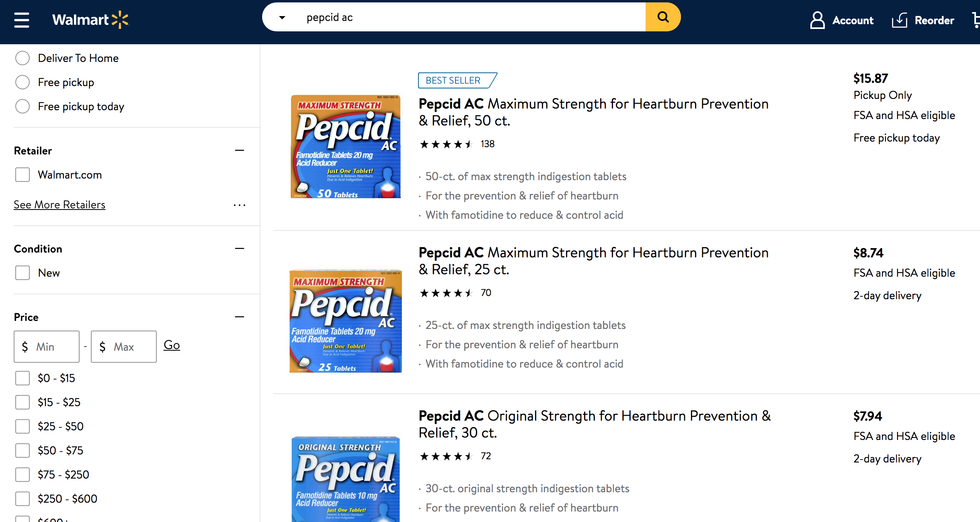Image resolution: width=980 pixels, height=522 pixels.
Task: Click the Min price input field
Action: tap(47, 347)
